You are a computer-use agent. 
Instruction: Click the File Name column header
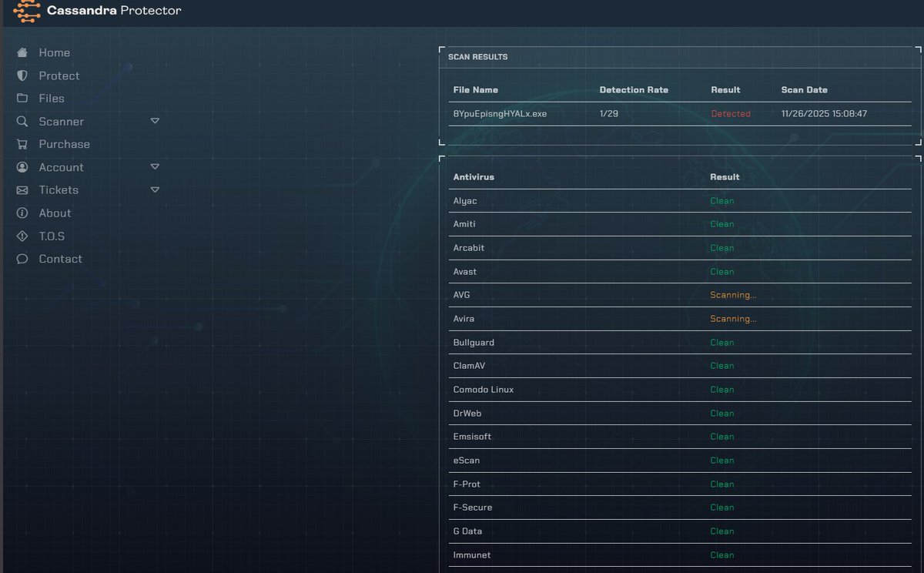[475, 90]
